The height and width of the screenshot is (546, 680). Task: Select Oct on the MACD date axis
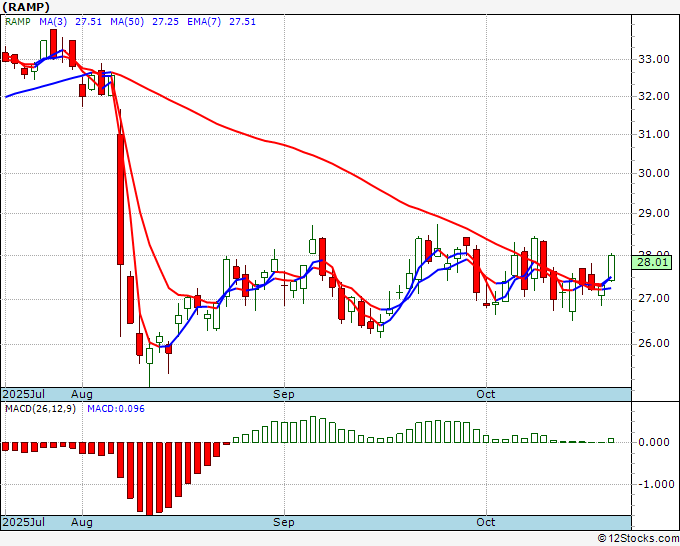click(x=485, y=522)
